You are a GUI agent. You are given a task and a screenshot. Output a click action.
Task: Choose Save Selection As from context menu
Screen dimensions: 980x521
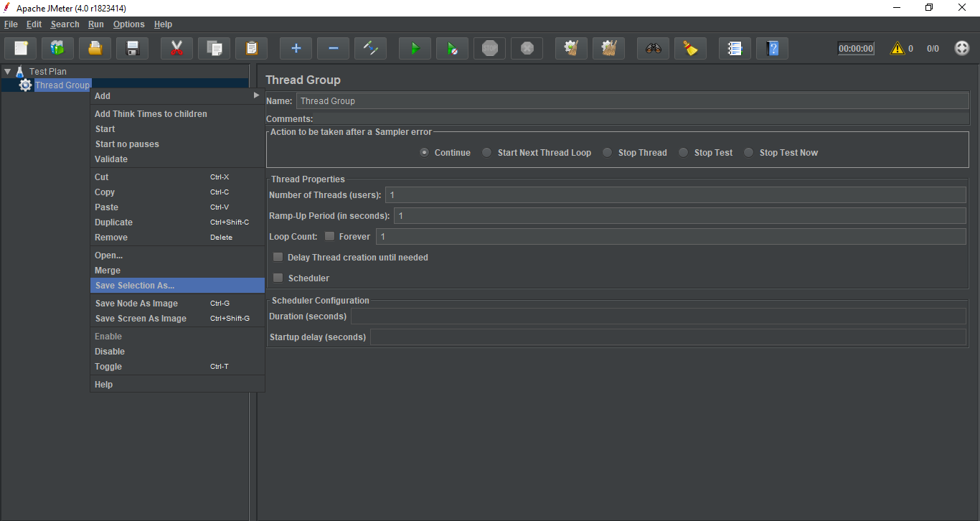coord(176,286)
